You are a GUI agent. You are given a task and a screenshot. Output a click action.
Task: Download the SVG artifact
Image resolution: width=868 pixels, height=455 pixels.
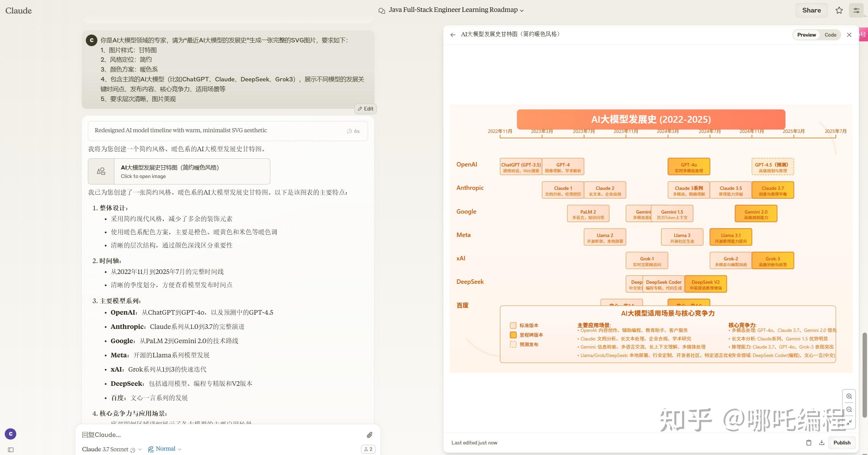click(822, 442)
